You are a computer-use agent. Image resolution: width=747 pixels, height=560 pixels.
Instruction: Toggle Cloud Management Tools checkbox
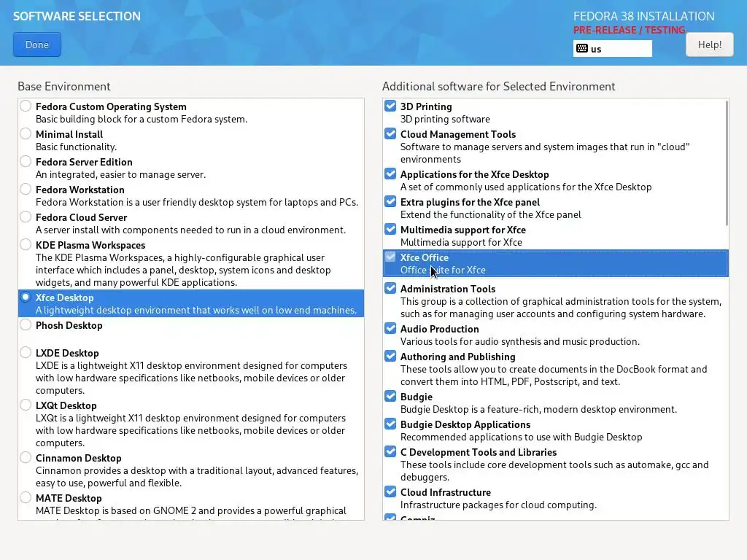click(x=390, y=133)
